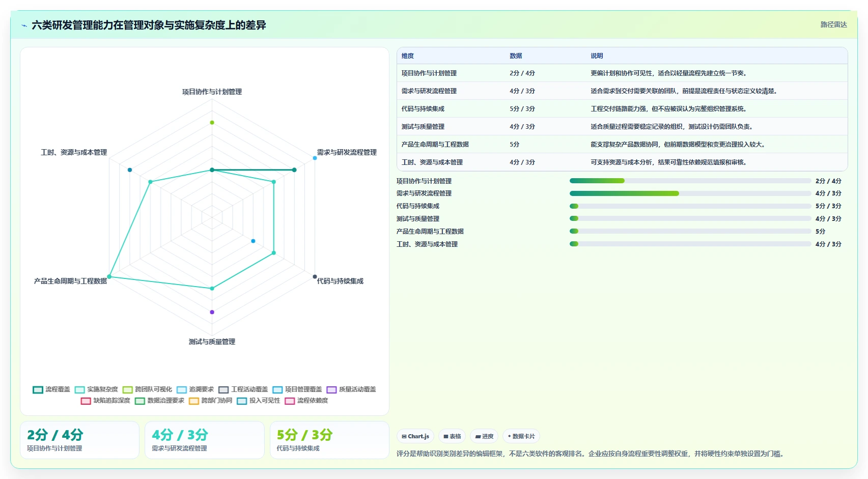Click the purple data point above 测试与质量管理
868x479 pixels.
[212, 312]
